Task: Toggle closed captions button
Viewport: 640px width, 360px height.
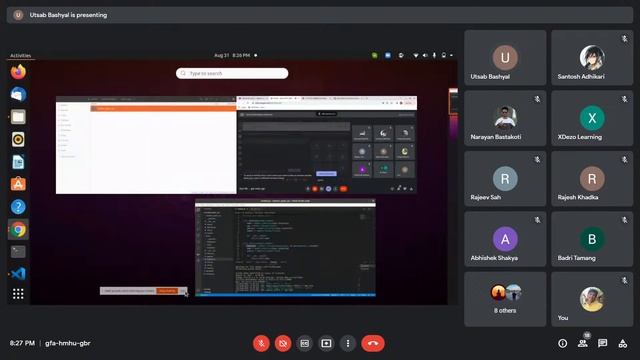Action: point(304,343)
